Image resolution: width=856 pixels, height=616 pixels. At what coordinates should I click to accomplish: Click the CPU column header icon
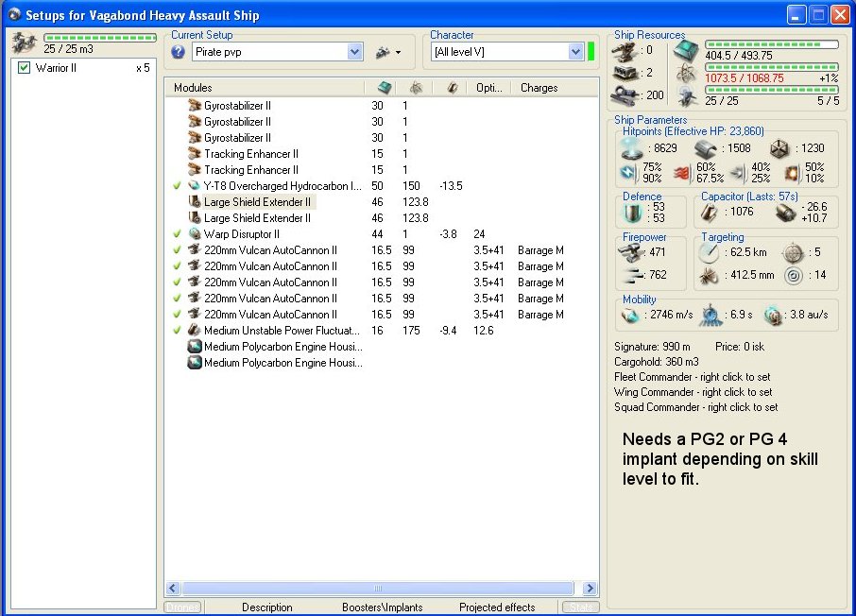pos(385,87)
